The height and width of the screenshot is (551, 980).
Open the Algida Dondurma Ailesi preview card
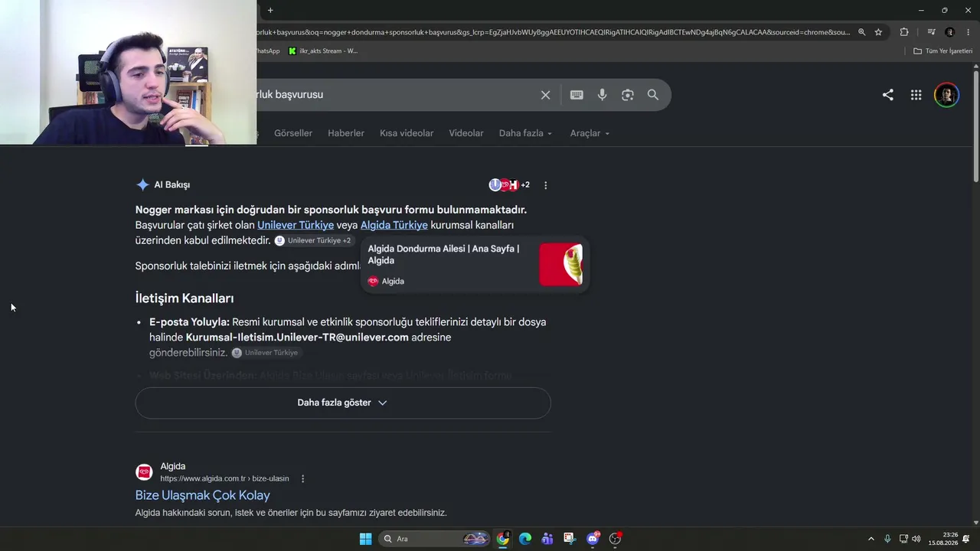[x=475, y=265]
